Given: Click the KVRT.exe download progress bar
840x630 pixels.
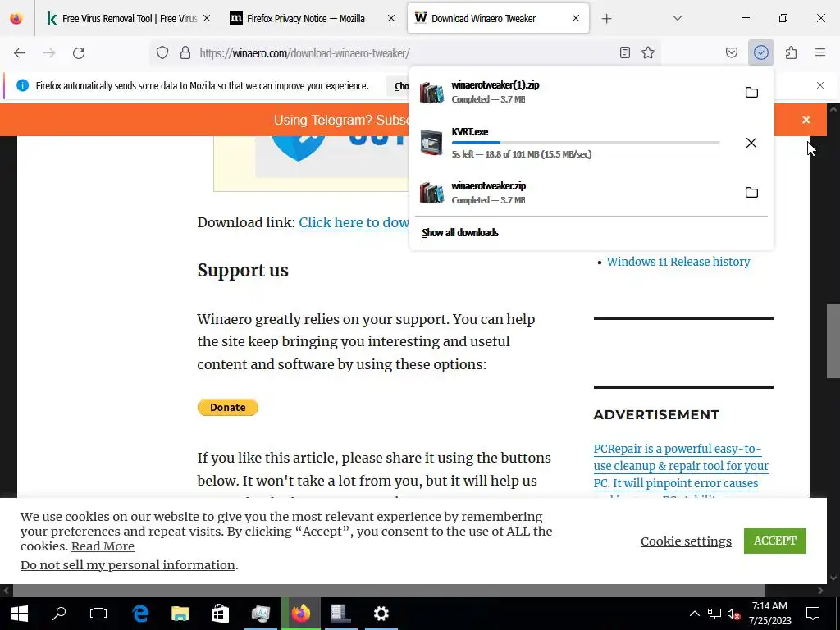Looking at the screenshot, I should 586,143.
